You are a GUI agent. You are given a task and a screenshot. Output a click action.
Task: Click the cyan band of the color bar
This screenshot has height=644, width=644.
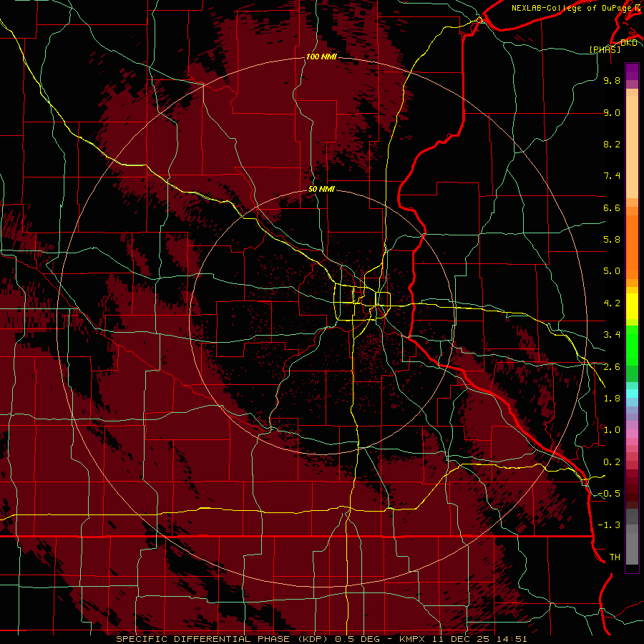632,394
